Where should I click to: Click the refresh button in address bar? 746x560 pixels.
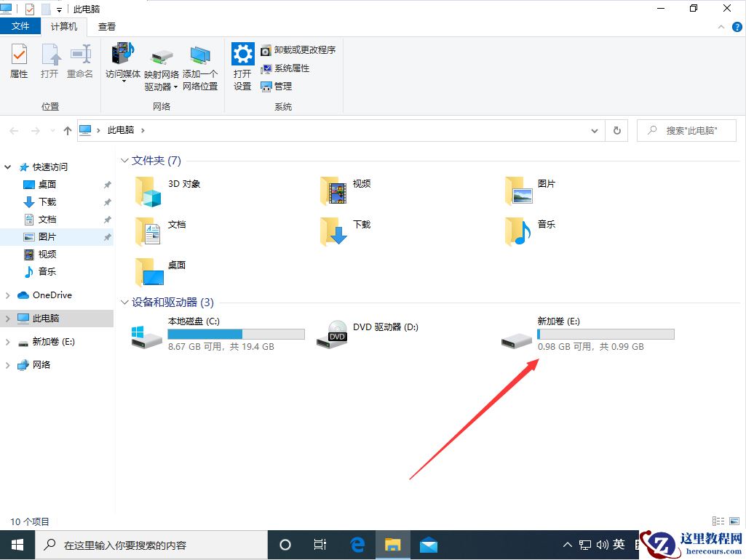[x=616, y=130]
